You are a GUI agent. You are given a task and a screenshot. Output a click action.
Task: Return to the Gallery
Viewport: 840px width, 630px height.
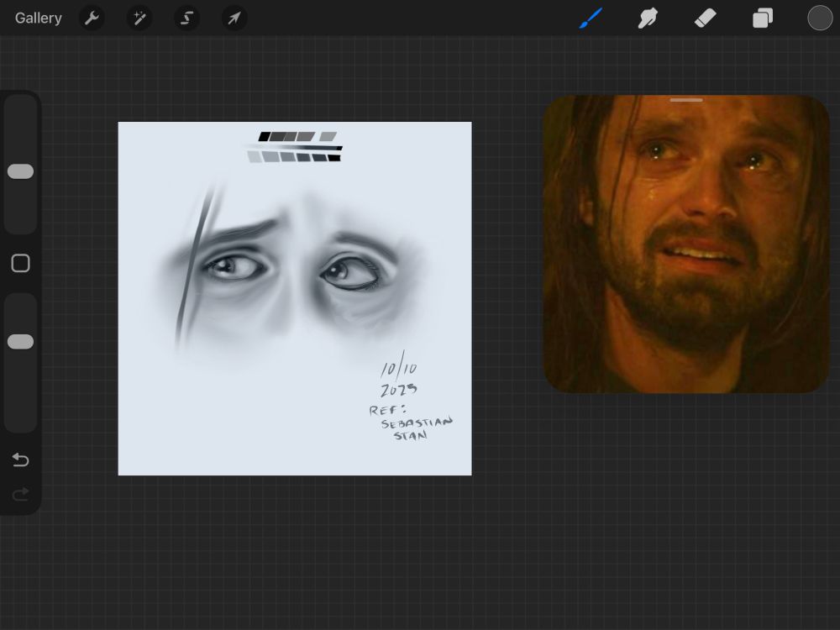(x=38, y=18)
